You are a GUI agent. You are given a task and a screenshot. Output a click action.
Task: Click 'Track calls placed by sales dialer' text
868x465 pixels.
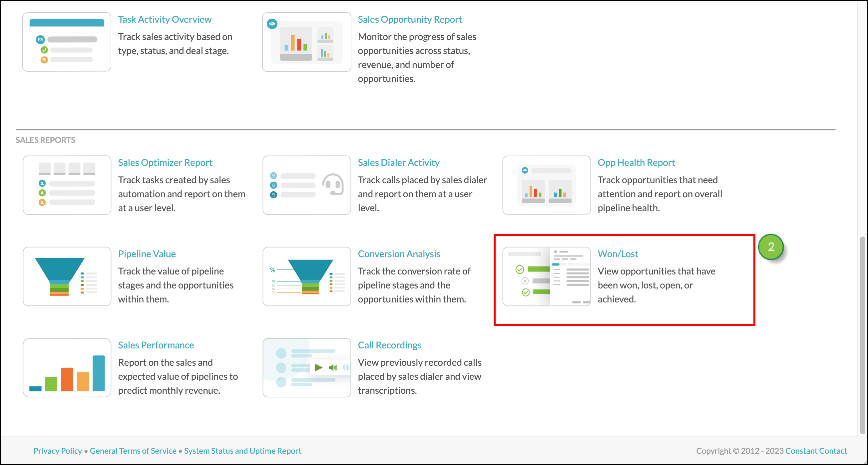(422, 180)
